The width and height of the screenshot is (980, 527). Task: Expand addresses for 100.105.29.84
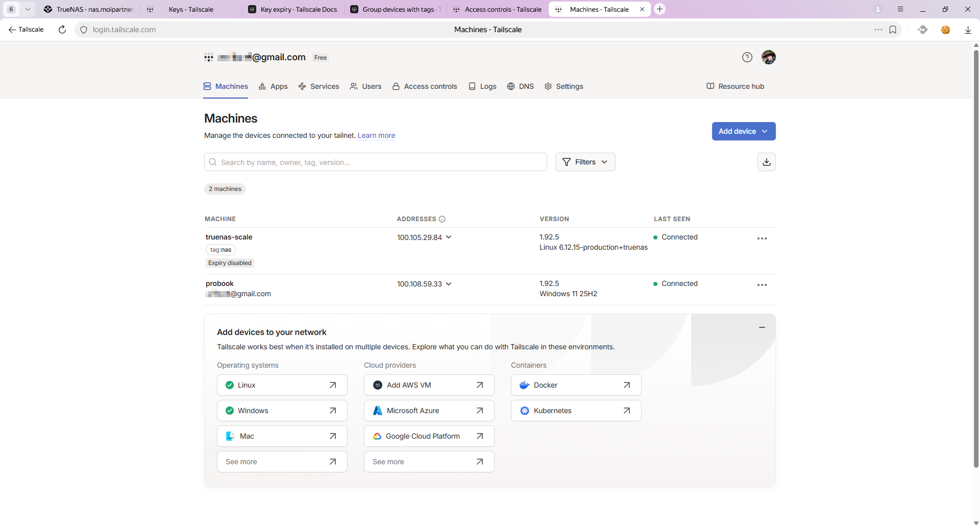click(449, 237)
